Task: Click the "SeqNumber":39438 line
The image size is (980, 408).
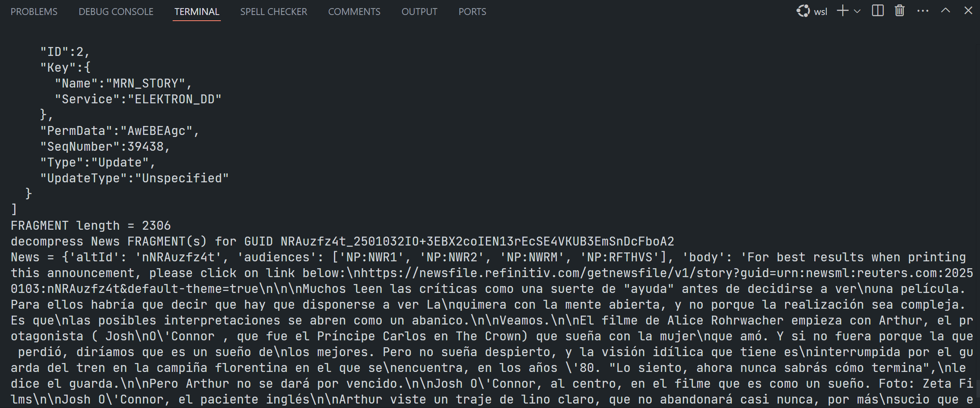Action: point(105,147)
